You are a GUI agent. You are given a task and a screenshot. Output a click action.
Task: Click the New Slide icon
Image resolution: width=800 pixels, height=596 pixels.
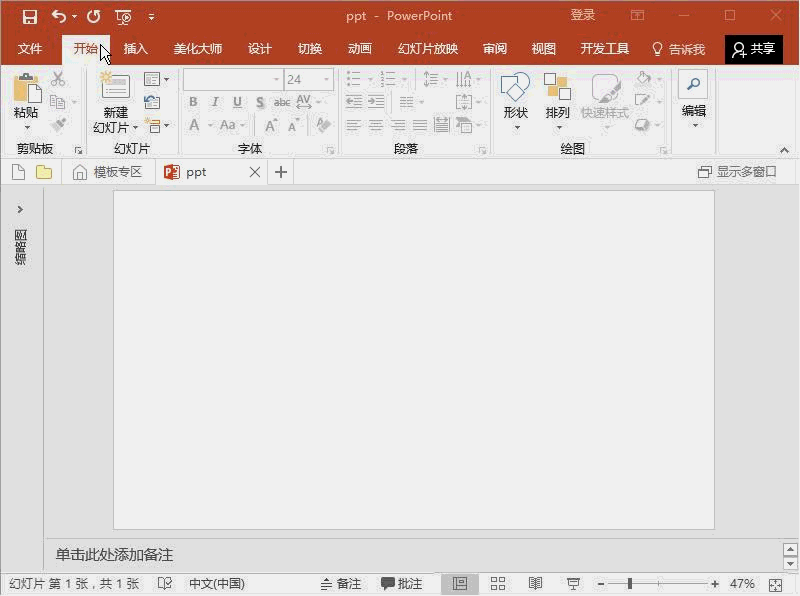point(116,89)
